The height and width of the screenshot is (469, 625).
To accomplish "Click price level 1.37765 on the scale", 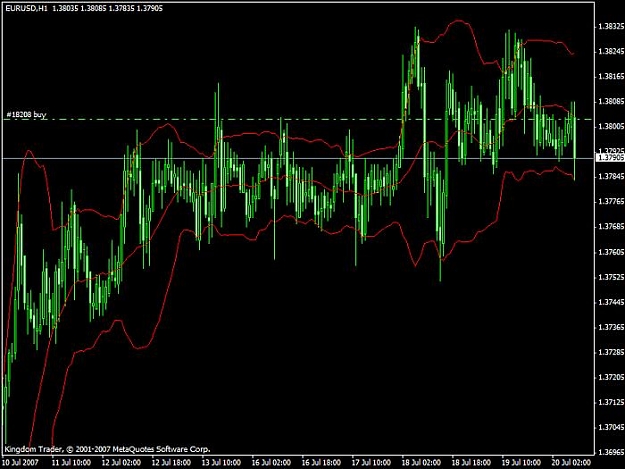I will (610, 202).
